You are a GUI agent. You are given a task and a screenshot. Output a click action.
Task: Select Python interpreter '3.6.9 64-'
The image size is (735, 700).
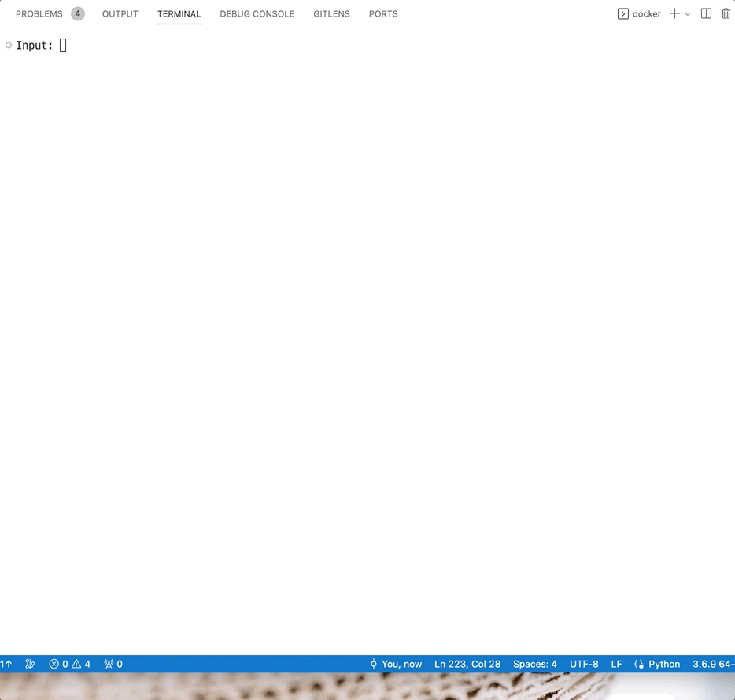point(714,664)
